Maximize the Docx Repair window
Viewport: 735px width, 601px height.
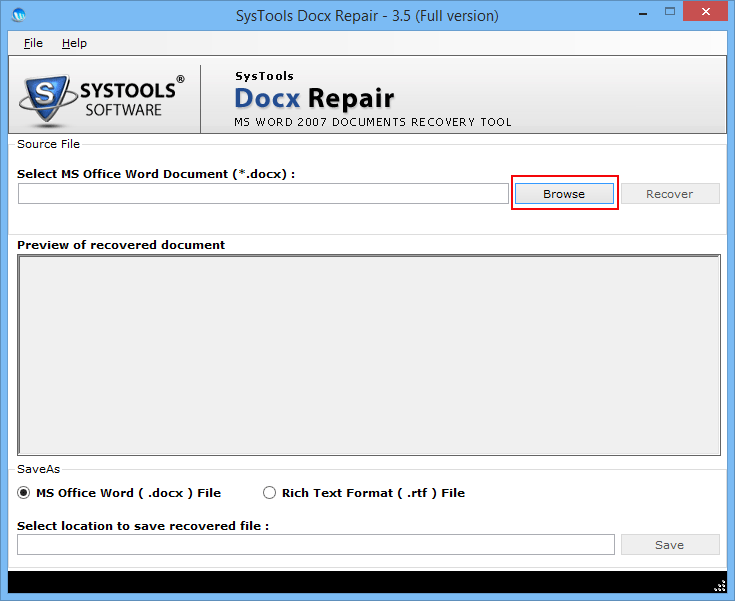(670, 12)
